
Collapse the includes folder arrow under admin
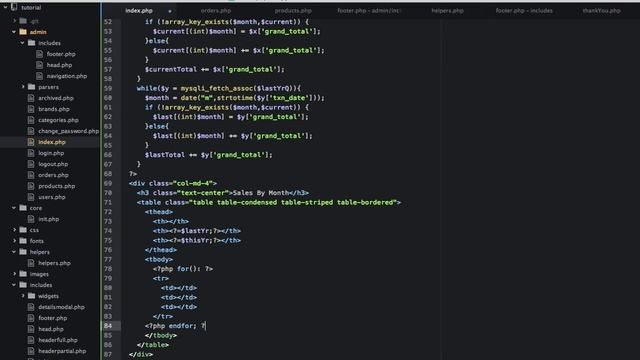tap(22, 43)
